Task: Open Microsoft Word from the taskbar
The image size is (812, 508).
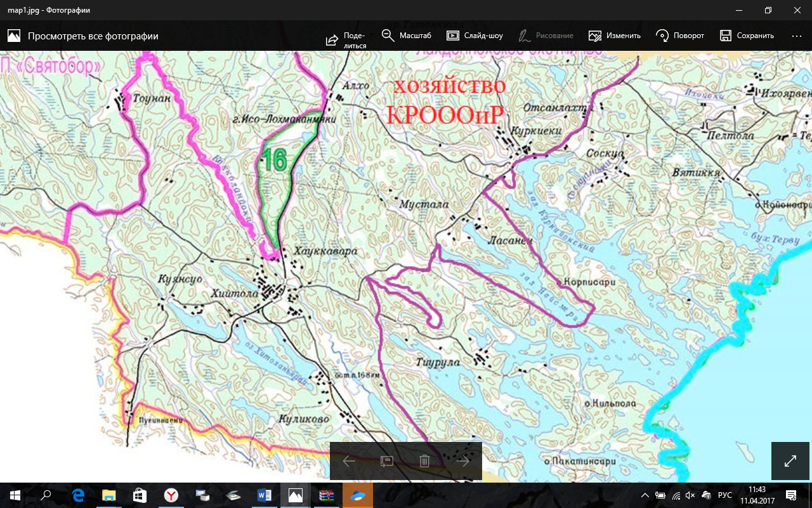Action: point(265,495)
